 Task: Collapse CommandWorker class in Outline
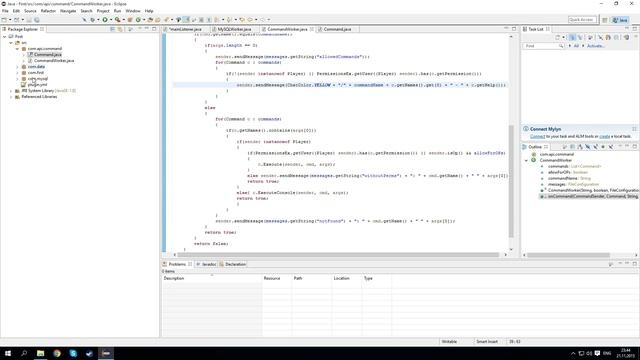[526, 160]
